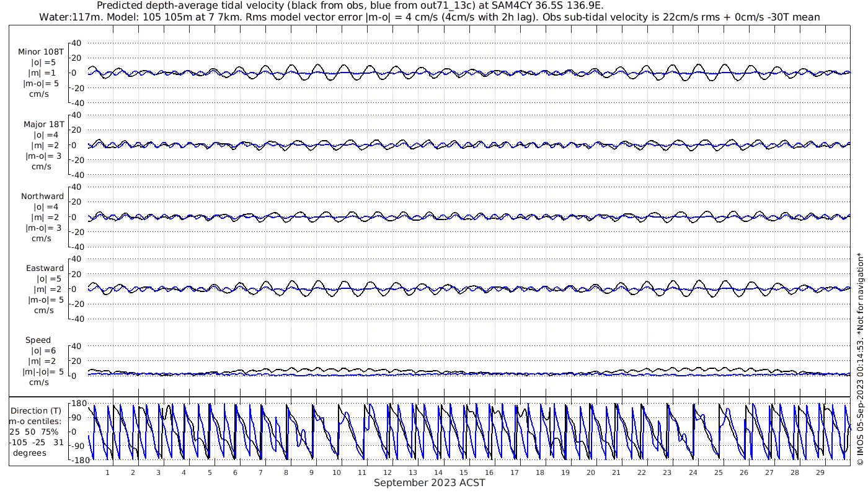The image size is (868, 496).
Task: Click day "11" on the date axis
Action: pos(362,472)
